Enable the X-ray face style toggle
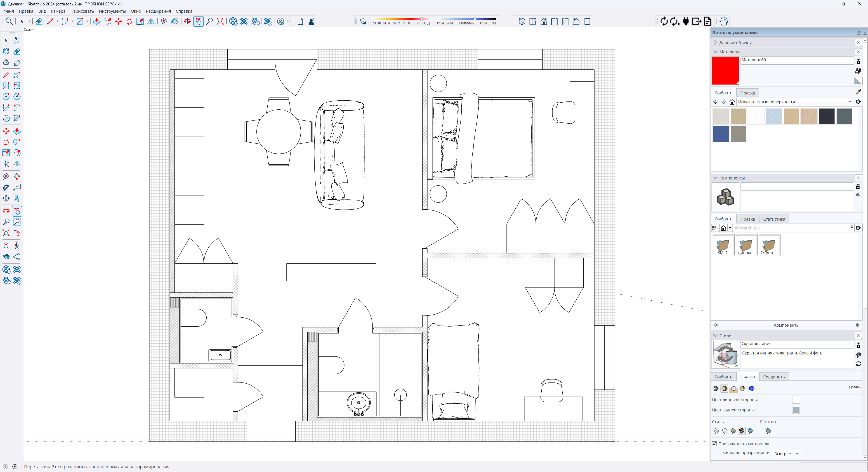Viewport: 868px width, 472px height. 768,431
